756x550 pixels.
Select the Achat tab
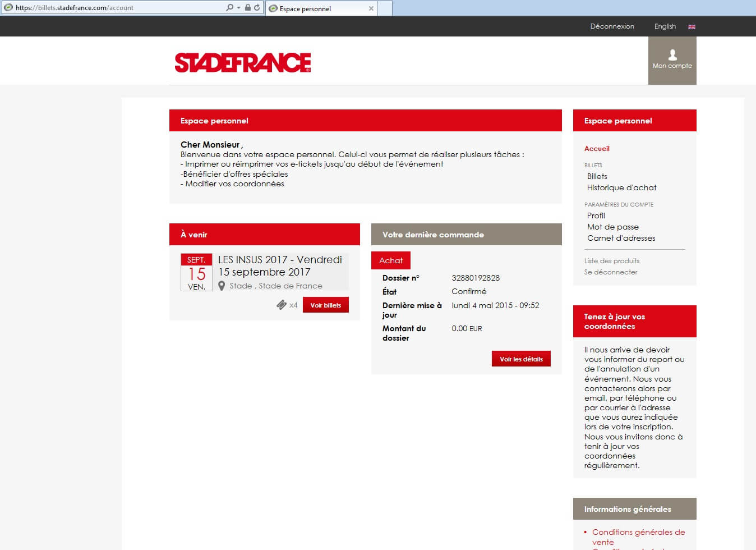pos(391,260)
